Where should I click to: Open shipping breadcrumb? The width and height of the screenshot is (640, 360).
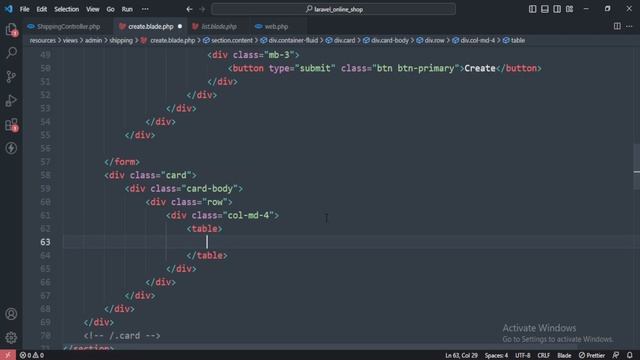(x=121, y=40)
